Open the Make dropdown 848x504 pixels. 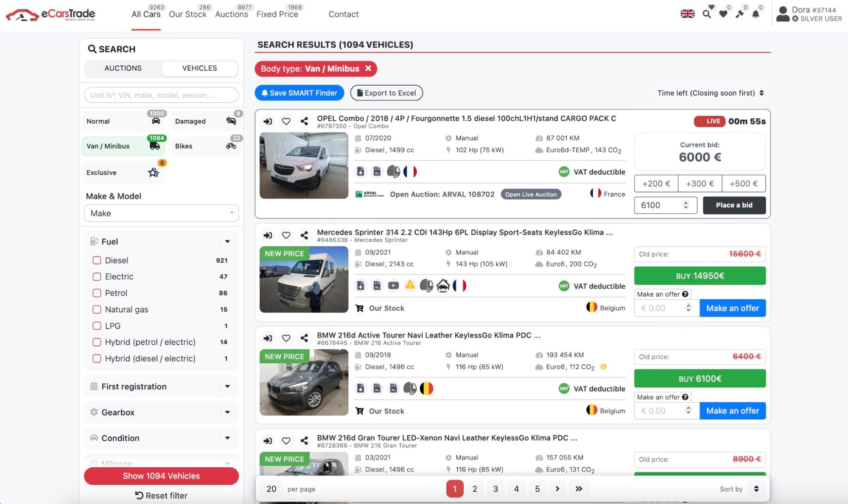click(x=161, y=213)
